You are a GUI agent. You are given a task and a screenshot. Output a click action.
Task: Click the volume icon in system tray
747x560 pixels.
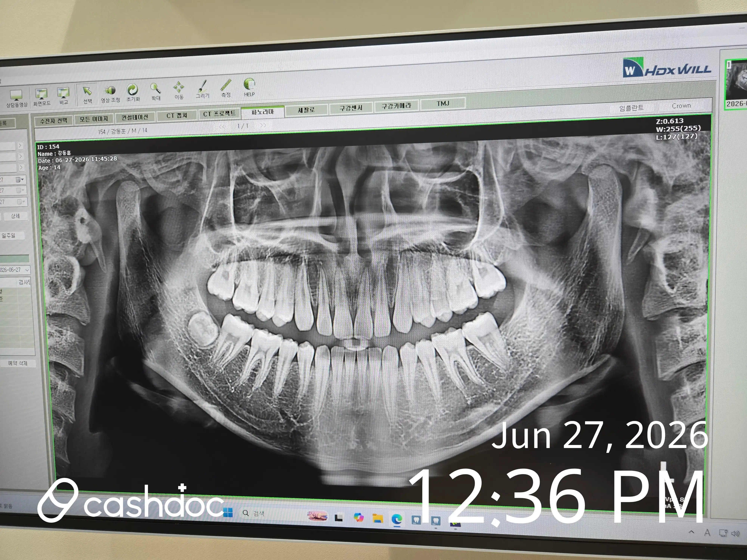coord(735,534)
